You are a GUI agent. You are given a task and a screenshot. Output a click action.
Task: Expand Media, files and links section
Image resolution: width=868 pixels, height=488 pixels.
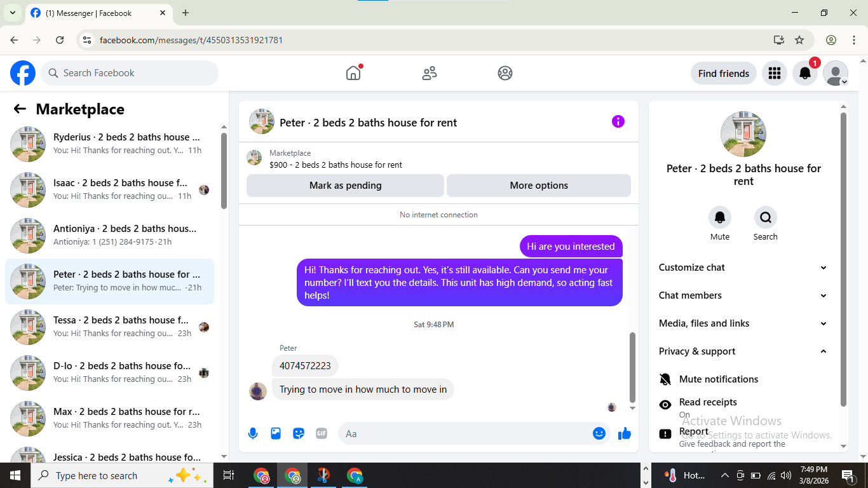tap(743, 323)
